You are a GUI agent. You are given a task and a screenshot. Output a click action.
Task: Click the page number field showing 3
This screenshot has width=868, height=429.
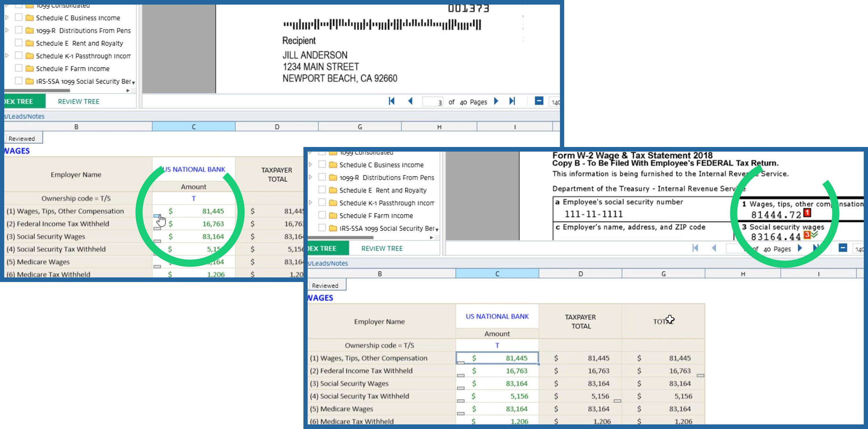pyautogui.click(x=433, y=102)
